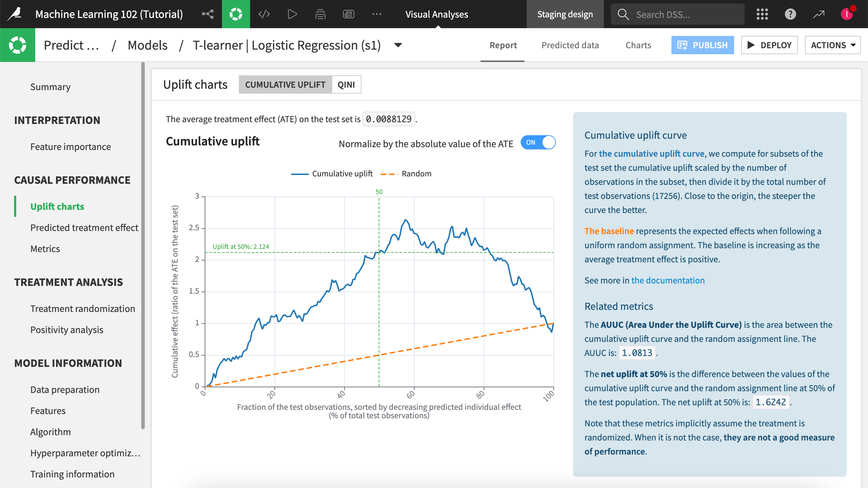Click the user profile avatar
The width and height of the screenshot is (868, 488).
[847, 14]
